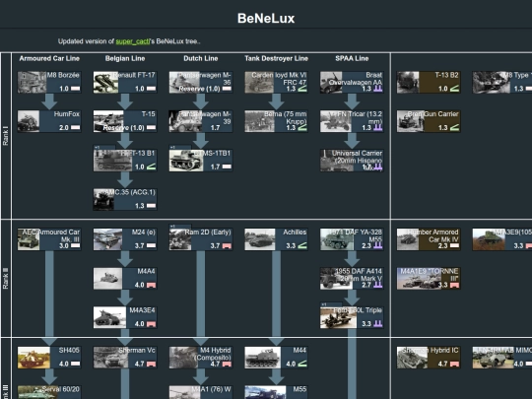
Task: Open the Sherman Hybrid IC premium card
Action: tap(429, 358)
